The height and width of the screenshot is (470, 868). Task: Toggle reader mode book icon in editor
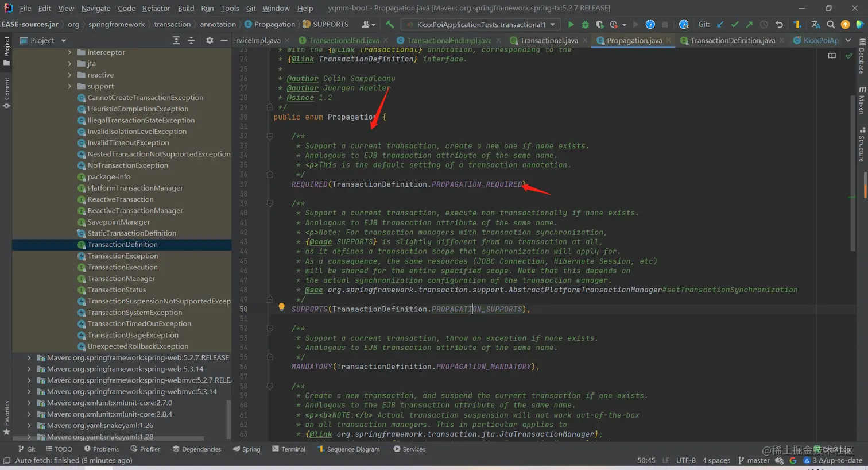click(x=832, y=56)
